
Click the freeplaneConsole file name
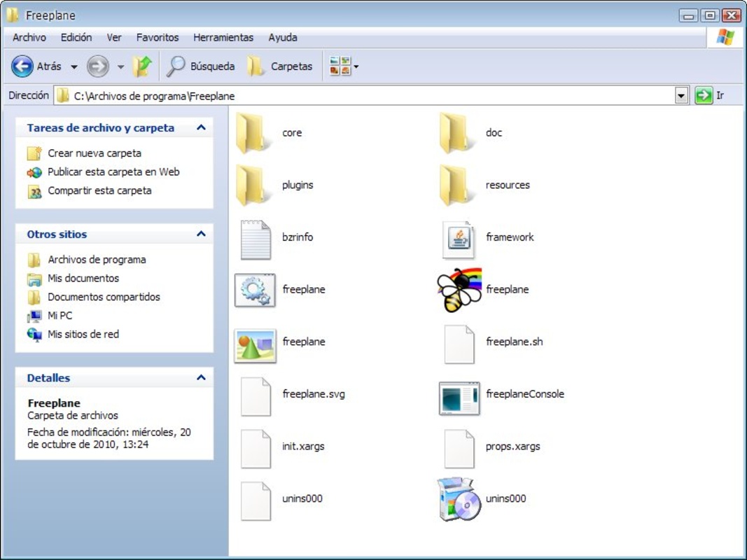[x=525, y=394]
